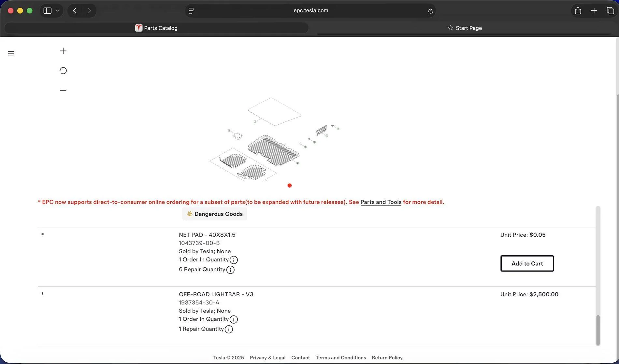Click Dangerous Goods biohazard icon
Screen dimensions: 619x364
[190, 214]
